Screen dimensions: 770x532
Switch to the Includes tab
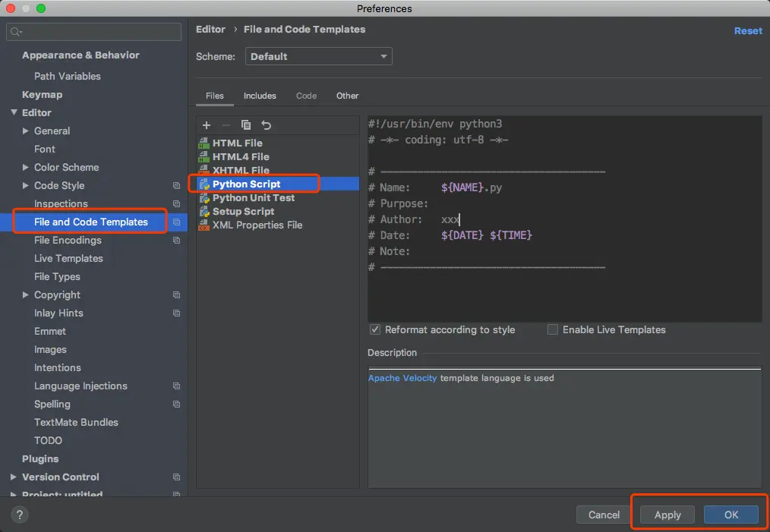tap(260, 96)
